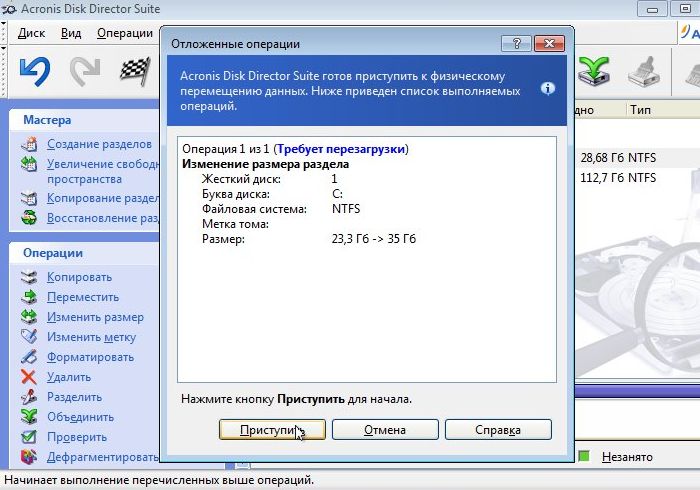Image resolution: width=700 pixels, height=490 pixels.
Task: Click the icon beside Увеличение свободного пространства
Action: pyautogui.click(x=29, y=164)
